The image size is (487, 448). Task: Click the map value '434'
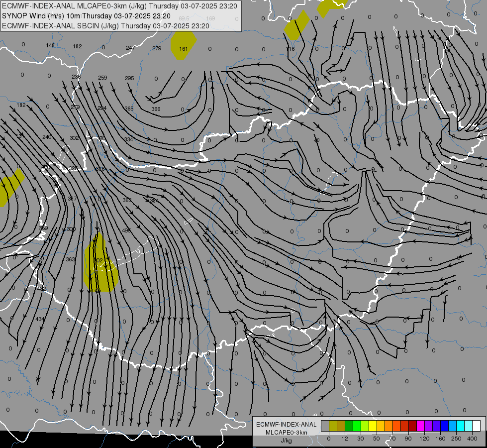tap(40, 319)
